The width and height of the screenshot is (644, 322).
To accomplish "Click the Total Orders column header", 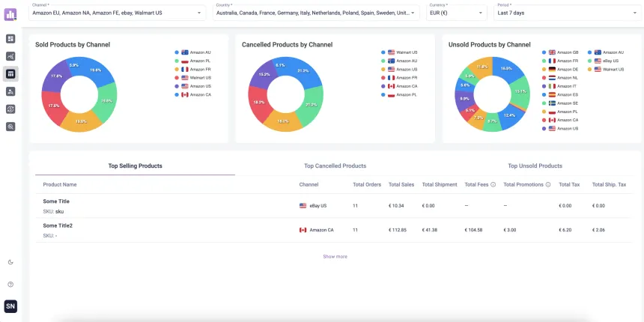I will (x=367, y=185).
